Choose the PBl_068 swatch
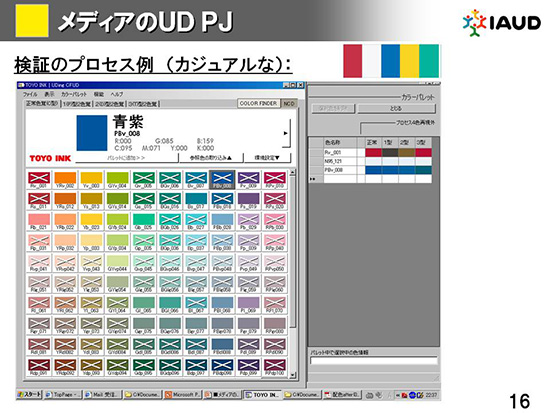This screenshot has height=413, width=550. click(x=222, y=305)
